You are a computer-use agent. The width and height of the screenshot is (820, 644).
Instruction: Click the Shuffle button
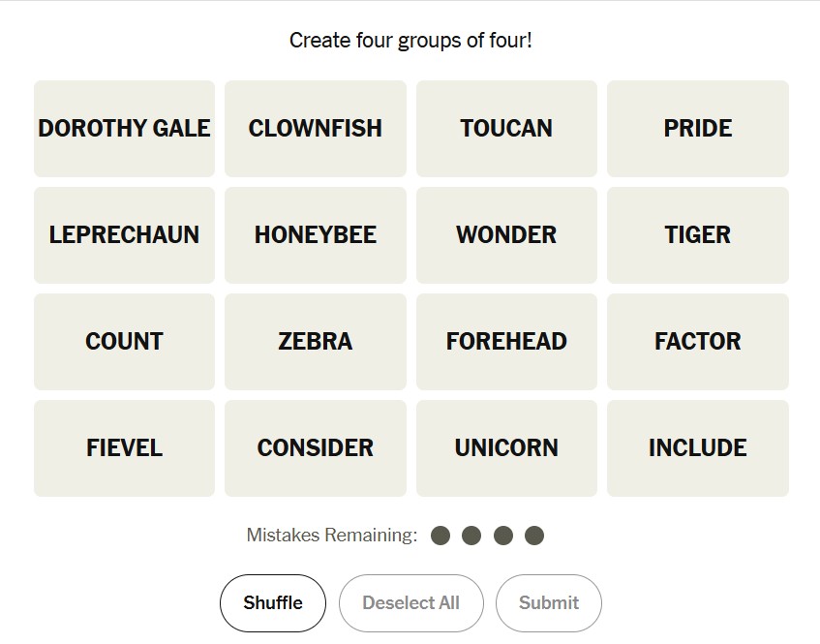273,602
